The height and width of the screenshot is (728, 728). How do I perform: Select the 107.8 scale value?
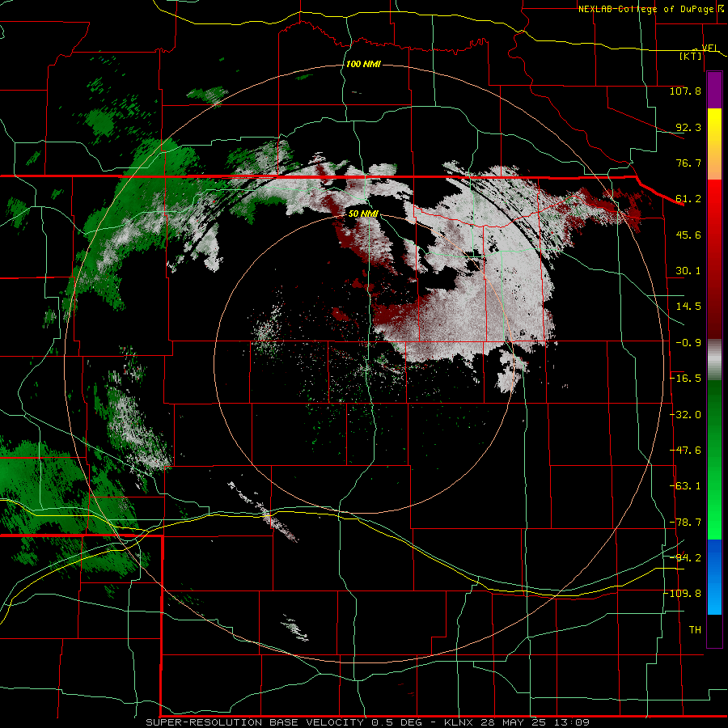tap(685, 91)
